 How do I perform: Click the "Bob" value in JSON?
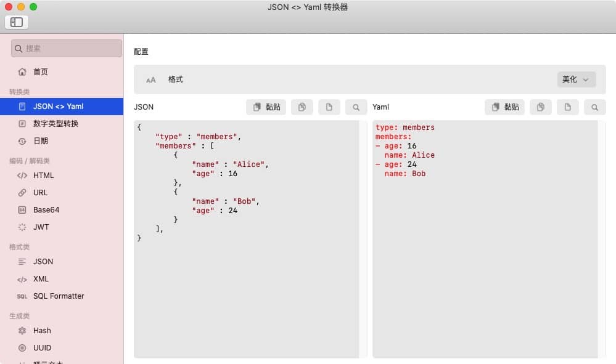244,201
